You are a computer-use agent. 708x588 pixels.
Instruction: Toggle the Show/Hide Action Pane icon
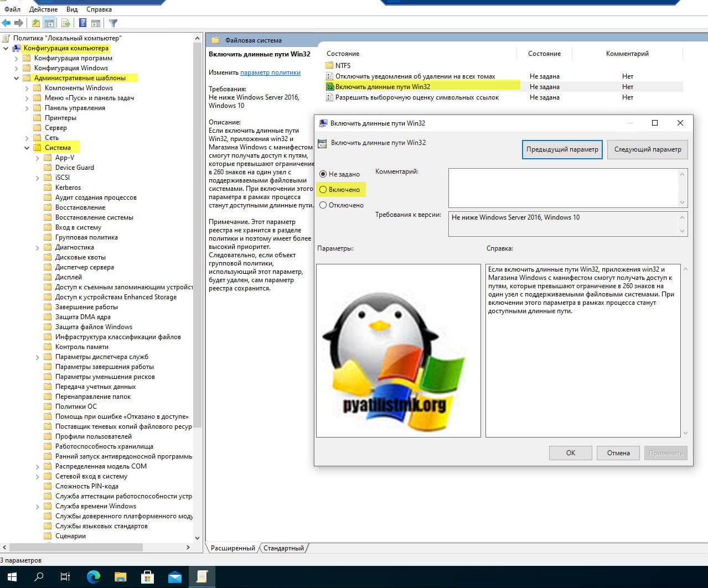click(x=96, y=23)
